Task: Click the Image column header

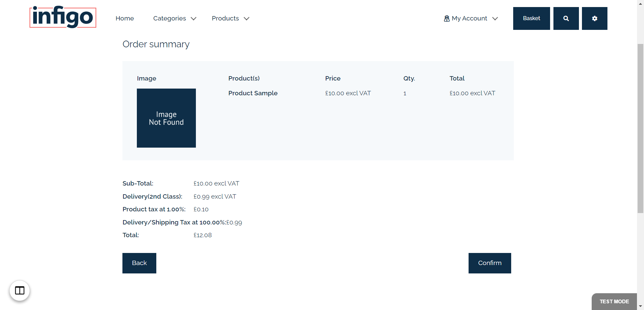Action: click(x=147, y=79)
